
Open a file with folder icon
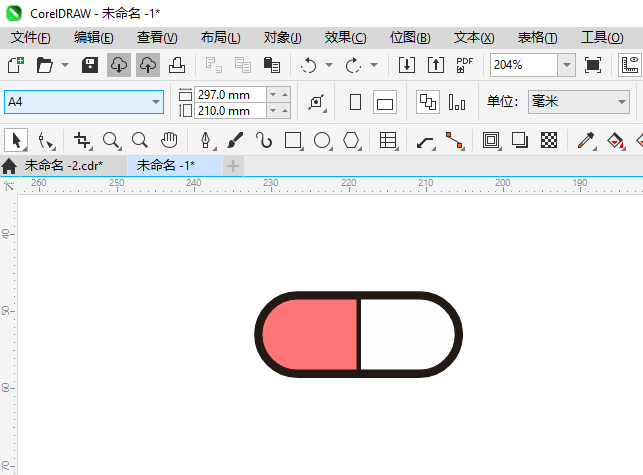click(x=44, y=65)
